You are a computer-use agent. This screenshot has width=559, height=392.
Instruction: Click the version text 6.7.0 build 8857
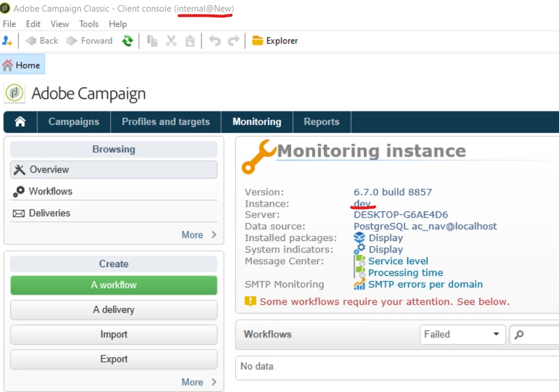[x=392, y=192]
